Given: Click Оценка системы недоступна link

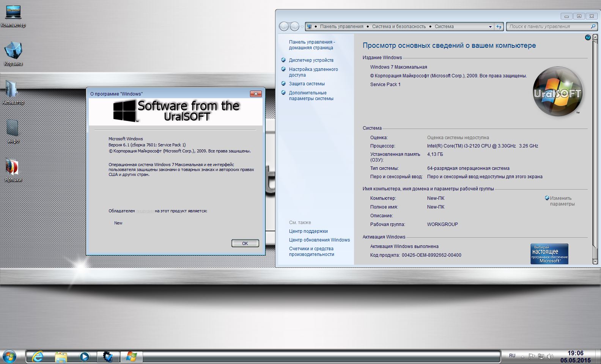Looking at the screenshot, I should coord(458,138).
